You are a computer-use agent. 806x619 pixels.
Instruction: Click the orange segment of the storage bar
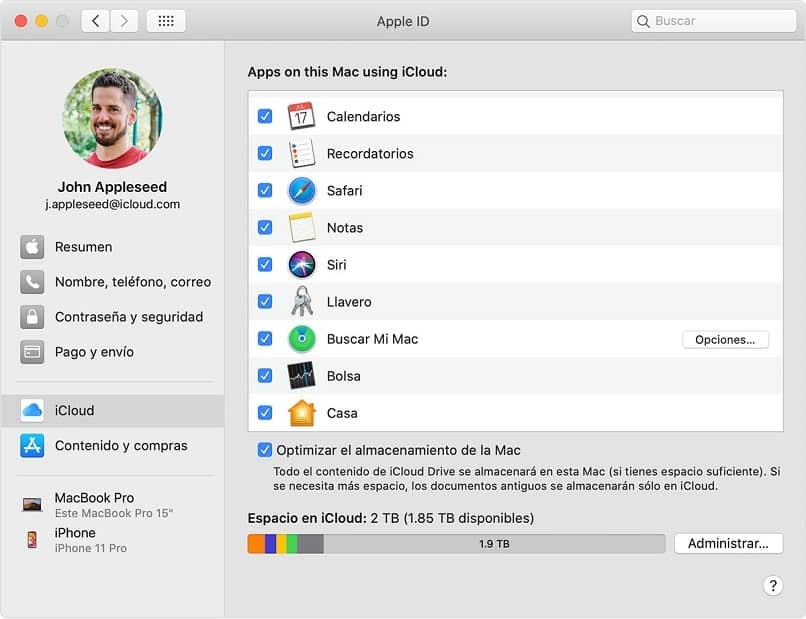click(256, 544)
